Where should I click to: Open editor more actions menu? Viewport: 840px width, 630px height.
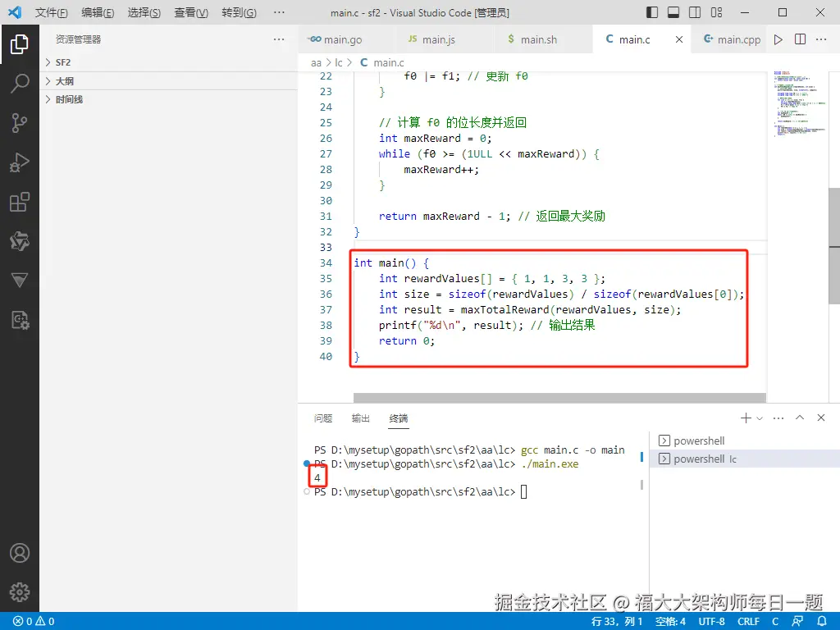(820, 39)
